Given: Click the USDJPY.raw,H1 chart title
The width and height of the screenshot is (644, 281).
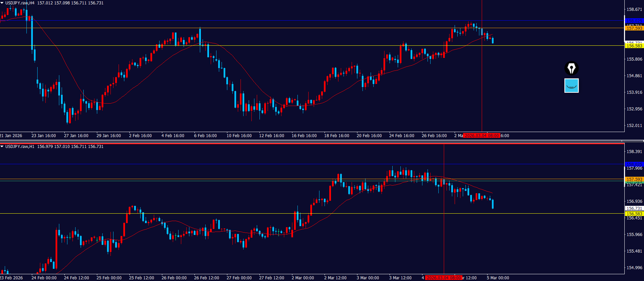Looking at the screenshot, I should [x=20, y=147].
